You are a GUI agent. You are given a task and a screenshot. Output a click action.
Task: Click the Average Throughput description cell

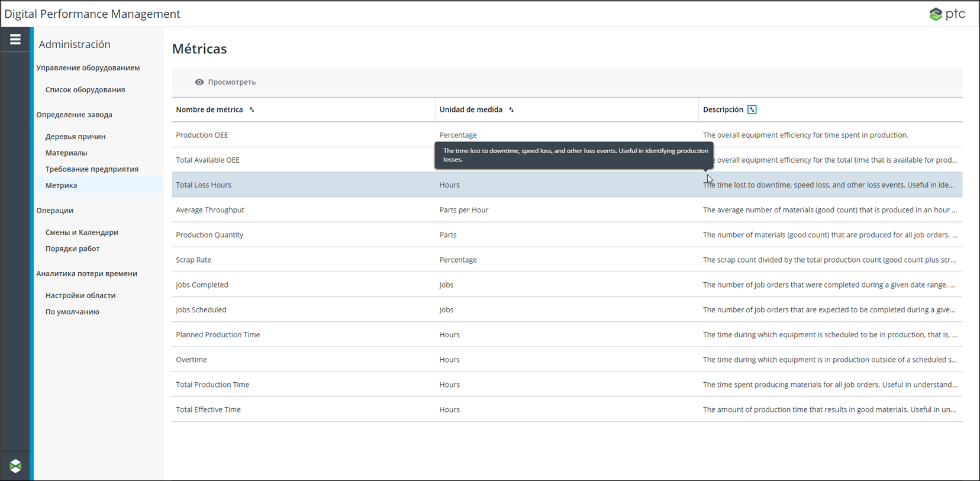coord(830,210)
